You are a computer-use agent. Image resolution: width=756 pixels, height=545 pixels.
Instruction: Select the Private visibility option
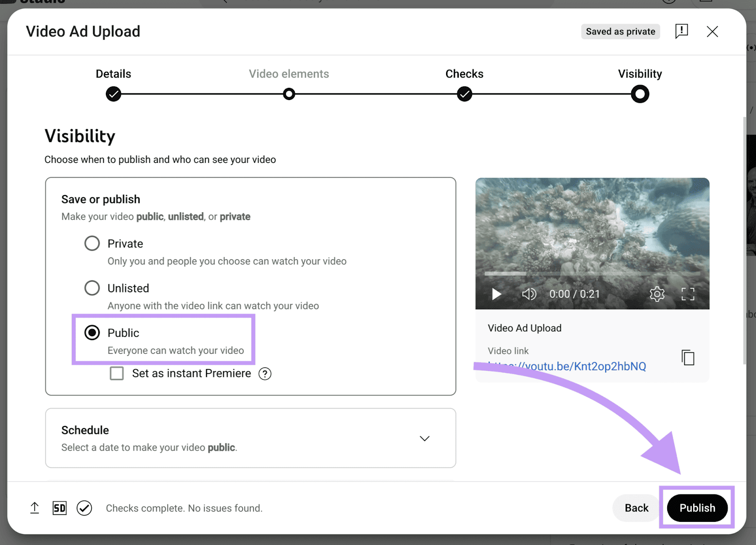[x=92, y=243]
